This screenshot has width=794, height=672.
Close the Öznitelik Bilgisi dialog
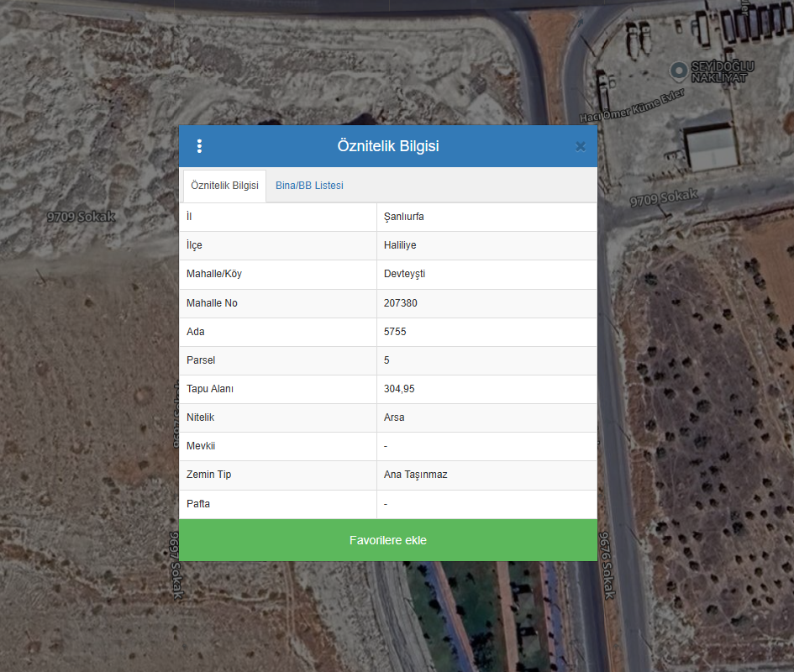(580, 146)
